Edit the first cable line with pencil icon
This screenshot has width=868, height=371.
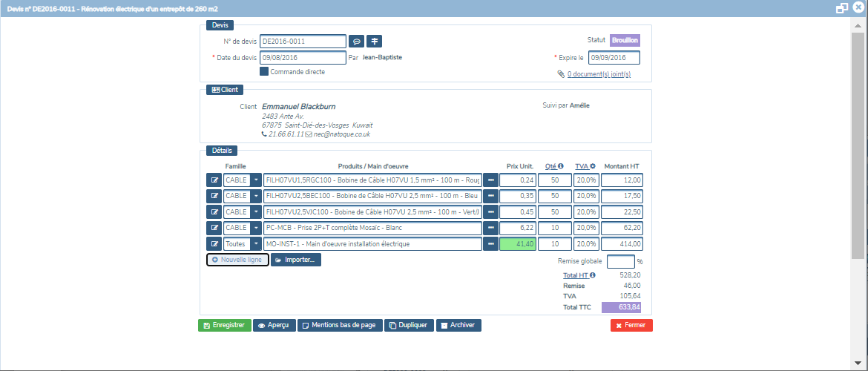214,180
